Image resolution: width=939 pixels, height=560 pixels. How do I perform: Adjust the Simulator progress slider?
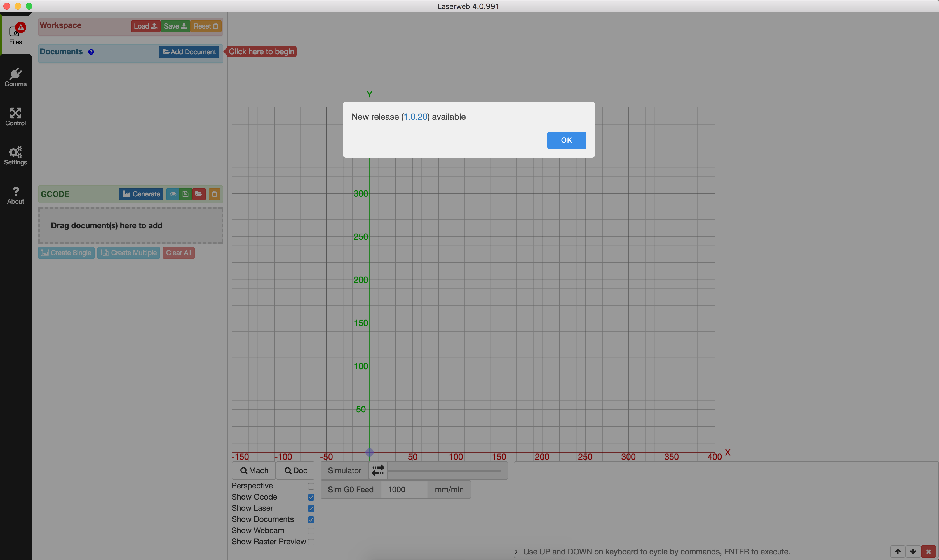coord(445,470)
